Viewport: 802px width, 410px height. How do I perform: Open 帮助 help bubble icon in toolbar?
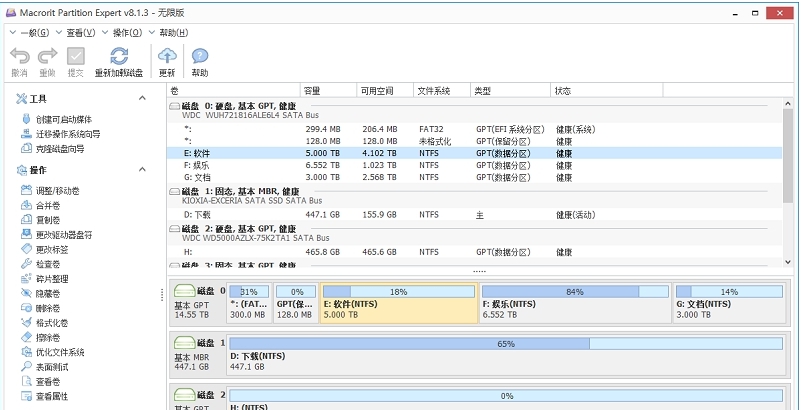tap(200, 57)
